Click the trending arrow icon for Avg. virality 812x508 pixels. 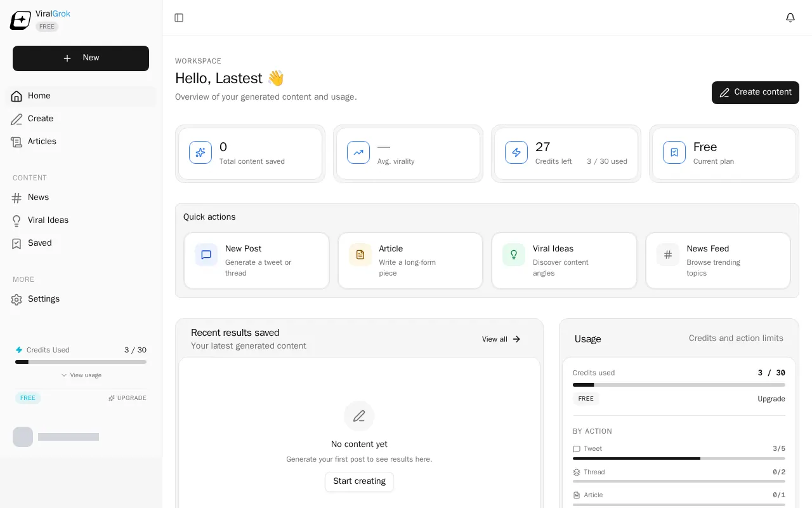tap(358, 152)
